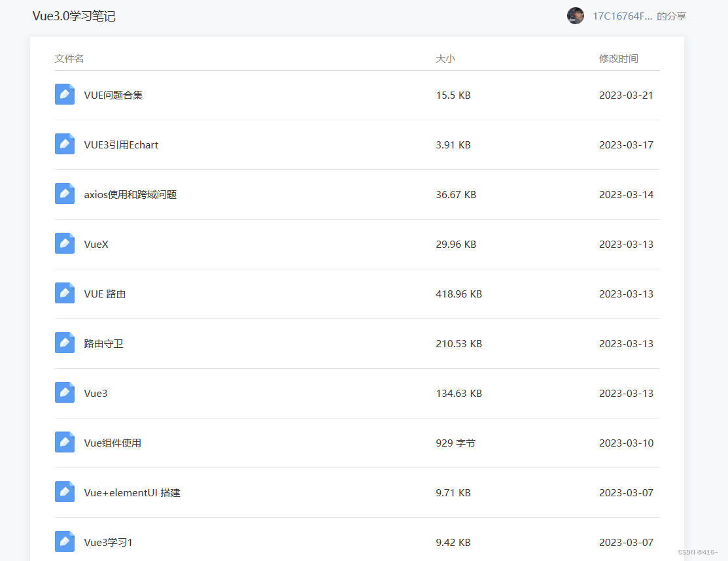Click the date 2023-03-10
The width and height of the screenshot is (728, 561).
(x=626, y=443)
